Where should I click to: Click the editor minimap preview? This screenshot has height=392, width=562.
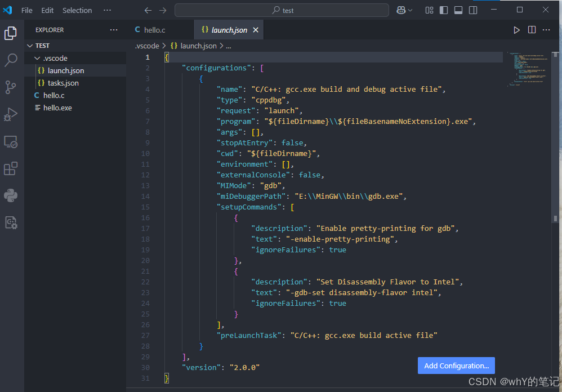click(527, 69)
